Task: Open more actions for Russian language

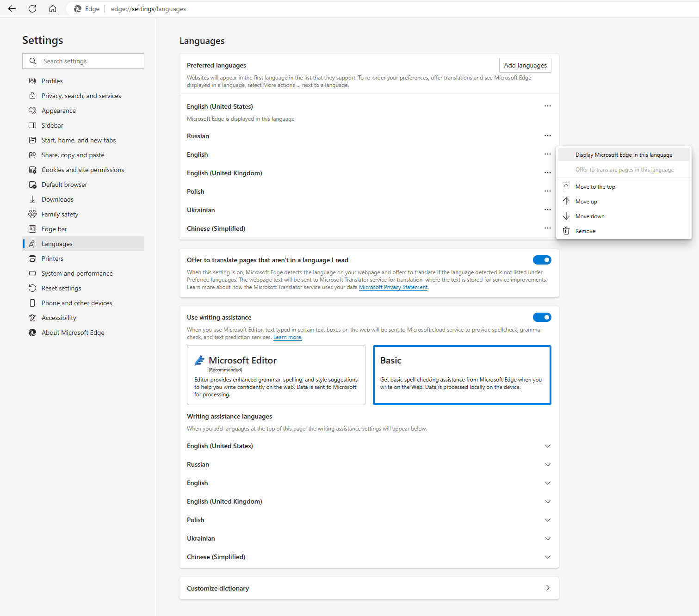Action: (x=547, y=136)
